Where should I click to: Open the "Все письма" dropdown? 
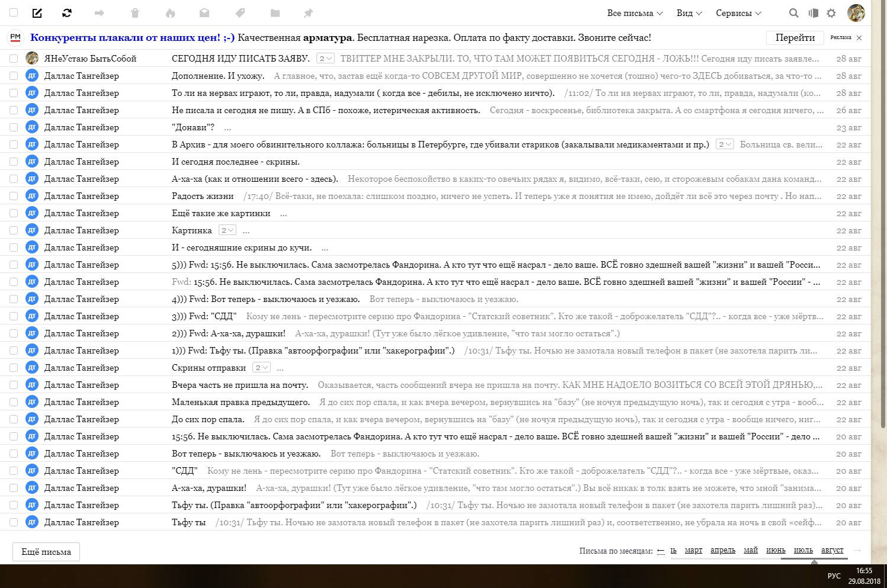pyautogui.click(x=635, y=13)
